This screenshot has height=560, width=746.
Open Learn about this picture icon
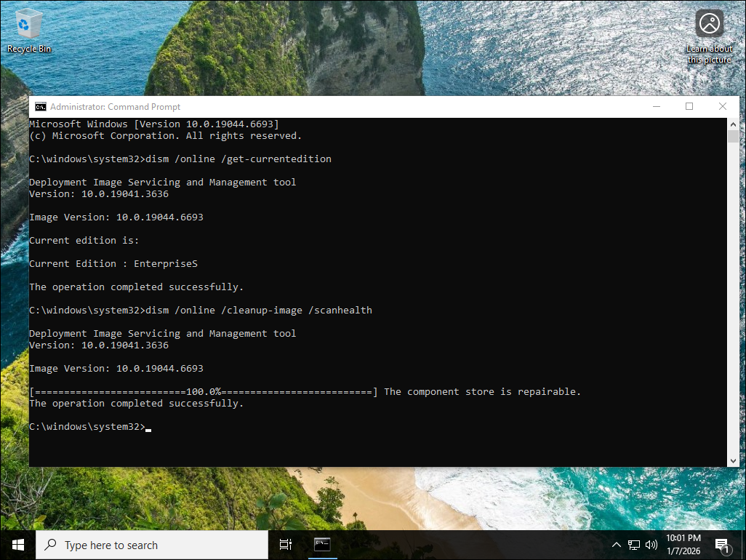(x=709, y=37)
